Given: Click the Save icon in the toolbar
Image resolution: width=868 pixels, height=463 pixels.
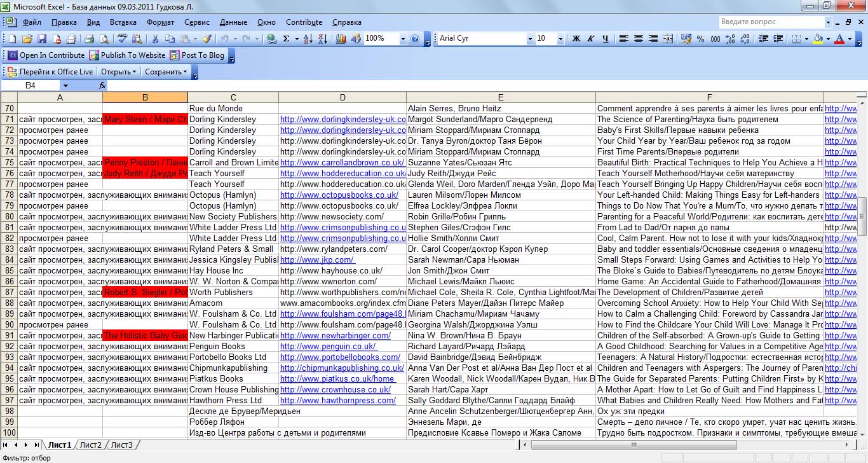Looking at the screenshot, I should point(42,39).
